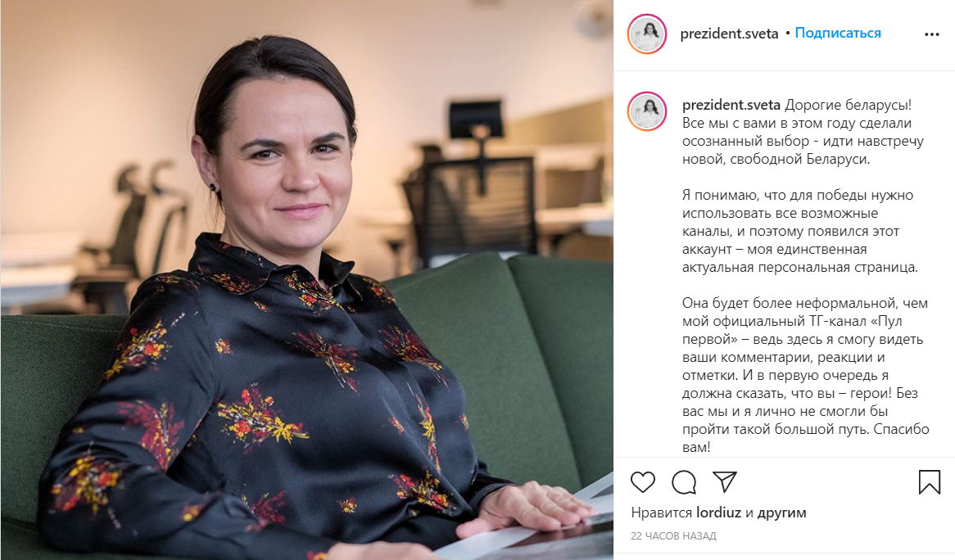The image size is (955, 560).
Task: Open comments with the speech bubble icon
Action: tap(684, 482)
